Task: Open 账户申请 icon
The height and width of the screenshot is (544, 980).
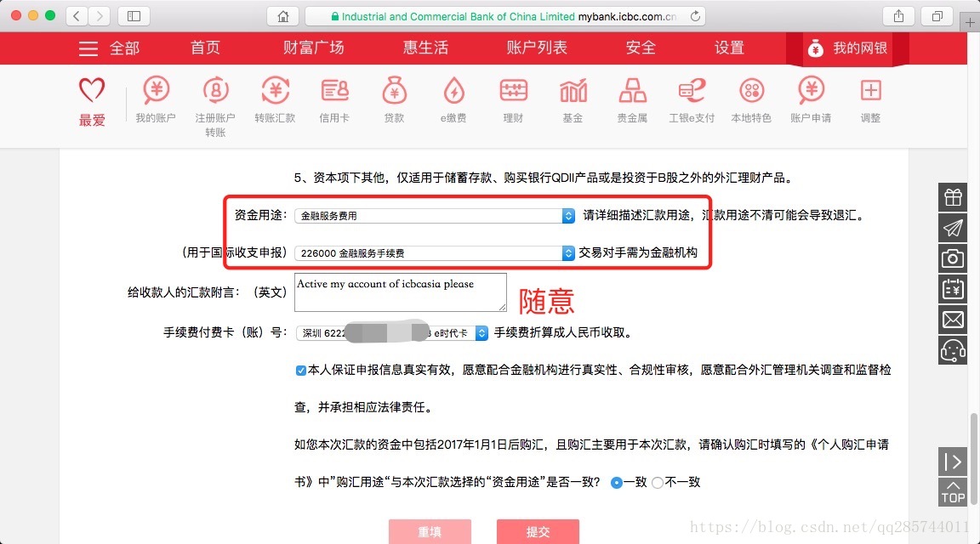Action: [812, 91]
